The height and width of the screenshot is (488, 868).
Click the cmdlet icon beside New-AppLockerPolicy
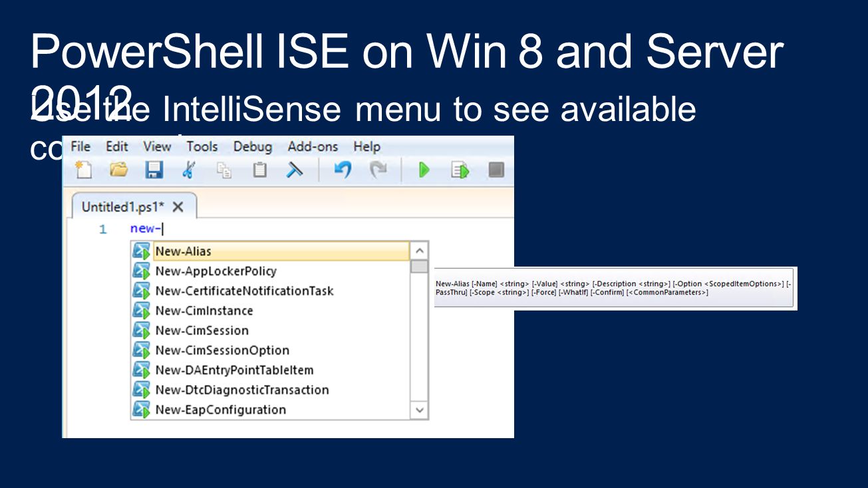click(x=142, y=271)
